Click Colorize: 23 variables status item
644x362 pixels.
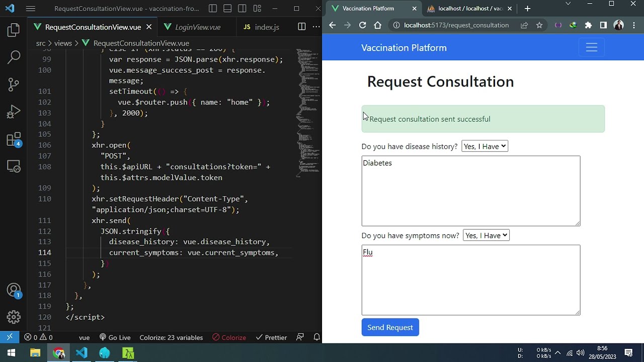click(x=171, y=337)
